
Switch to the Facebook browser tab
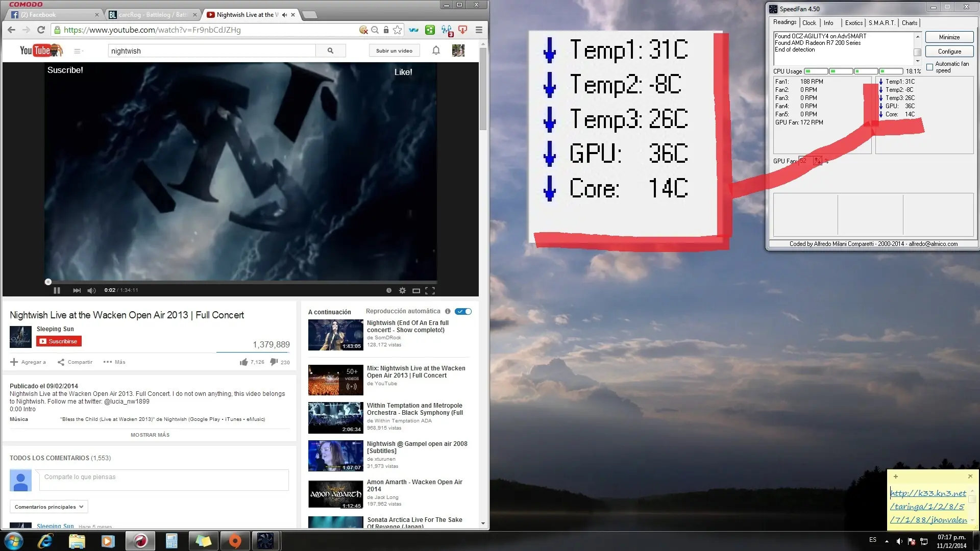[53, 15]
